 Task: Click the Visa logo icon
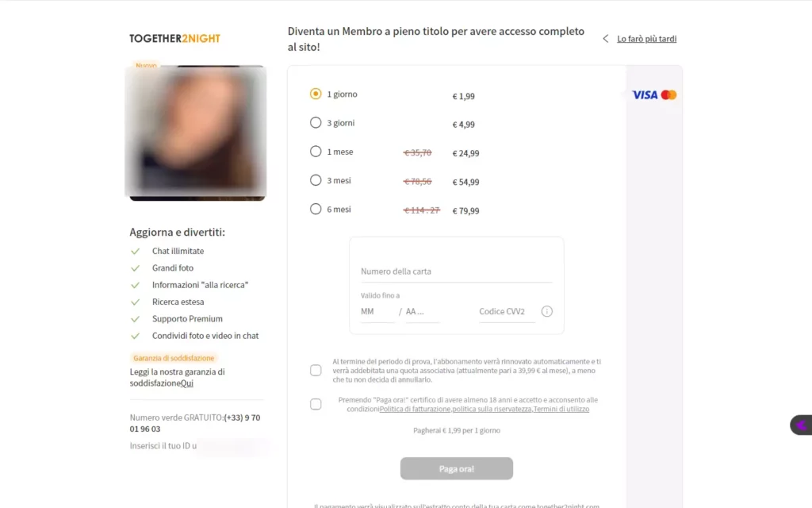644,95
